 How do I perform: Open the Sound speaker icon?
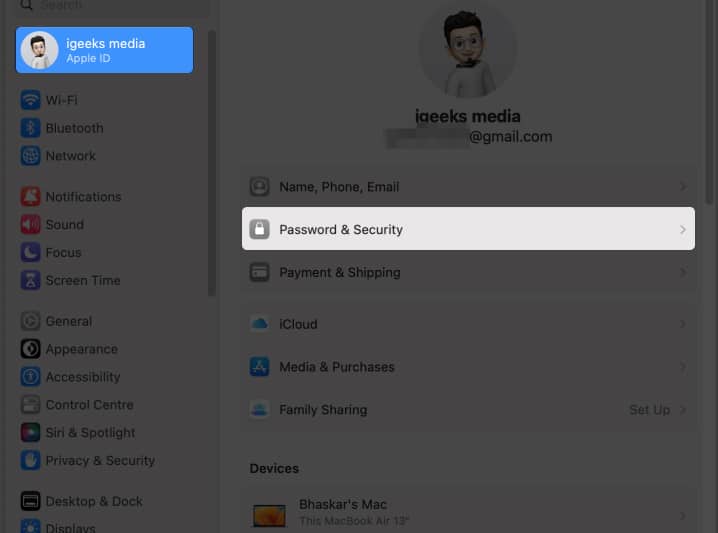click(30, 225)
